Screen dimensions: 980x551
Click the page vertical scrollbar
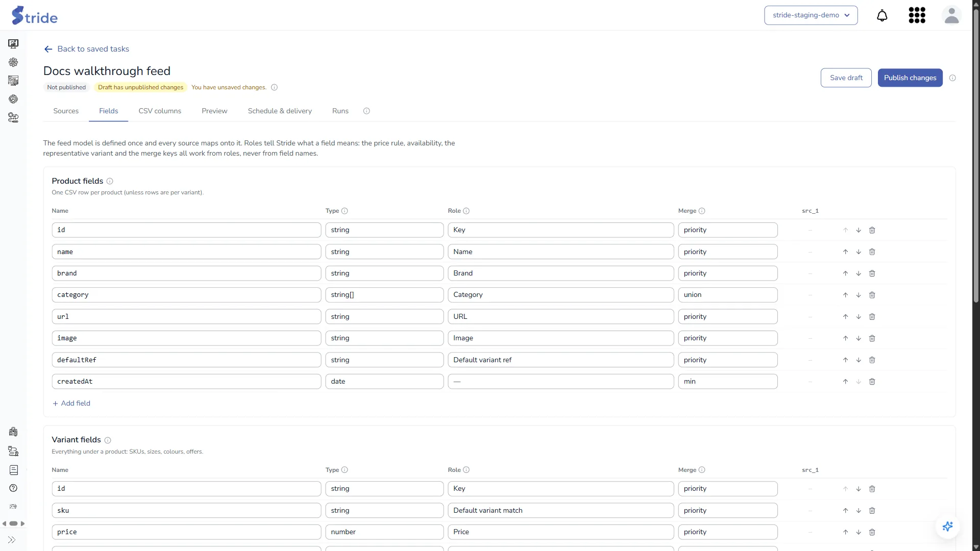(x=976, y=156)
